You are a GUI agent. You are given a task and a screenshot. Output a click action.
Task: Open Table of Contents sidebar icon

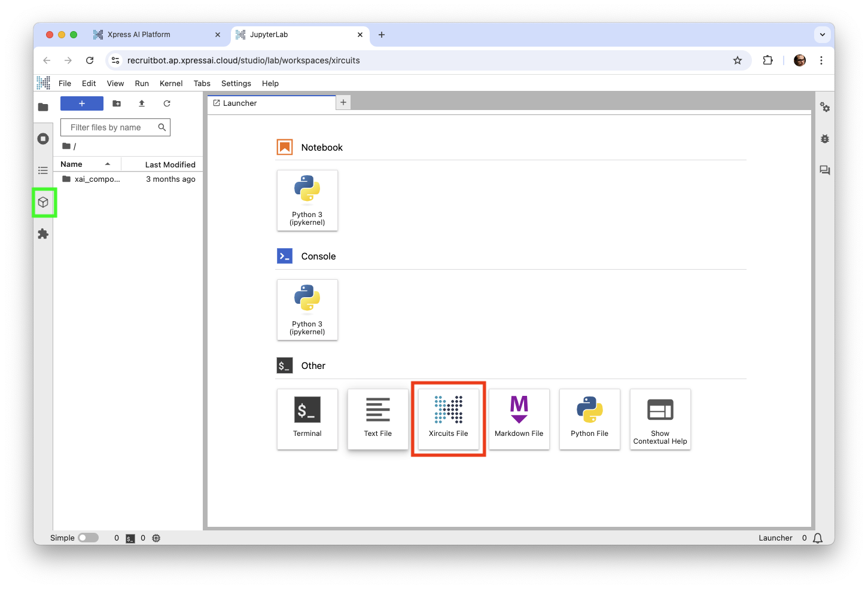[43, 170]
